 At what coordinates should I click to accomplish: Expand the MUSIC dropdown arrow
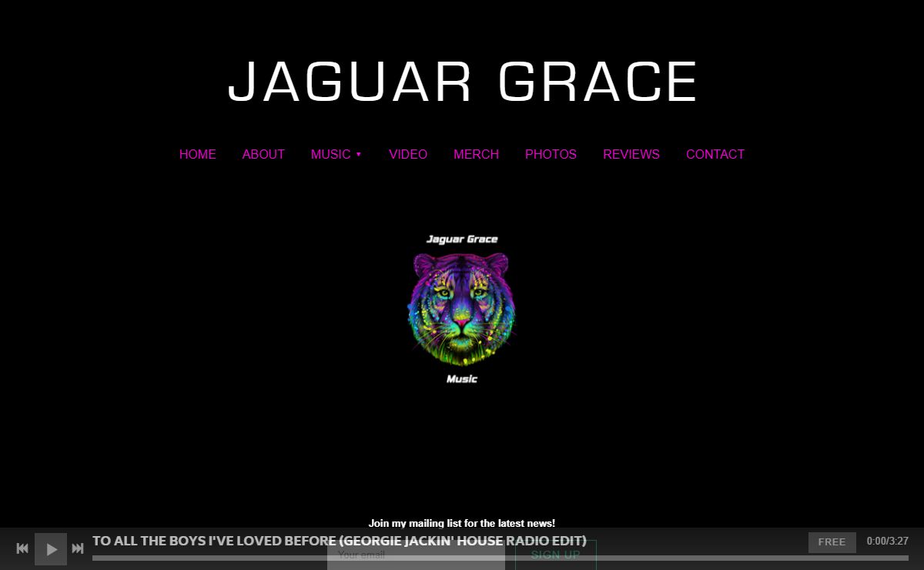tap(359, 155)
